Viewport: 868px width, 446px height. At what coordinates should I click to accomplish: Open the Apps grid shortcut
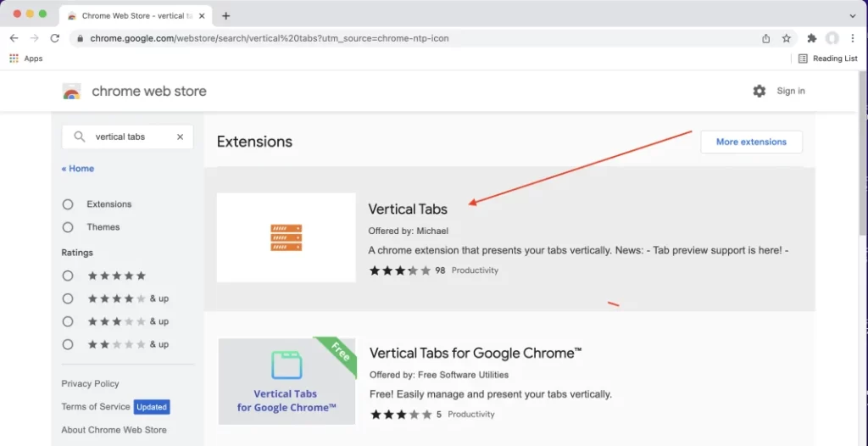point(26,59)
